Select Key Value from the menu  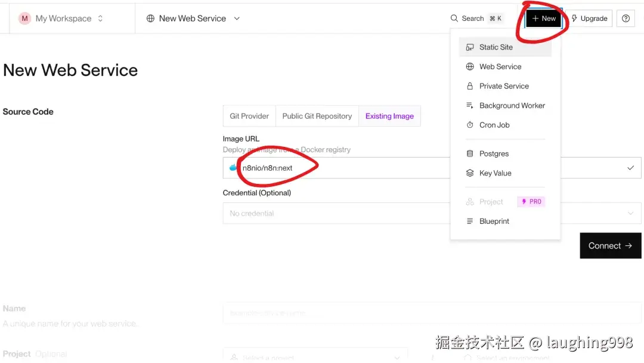505,173
